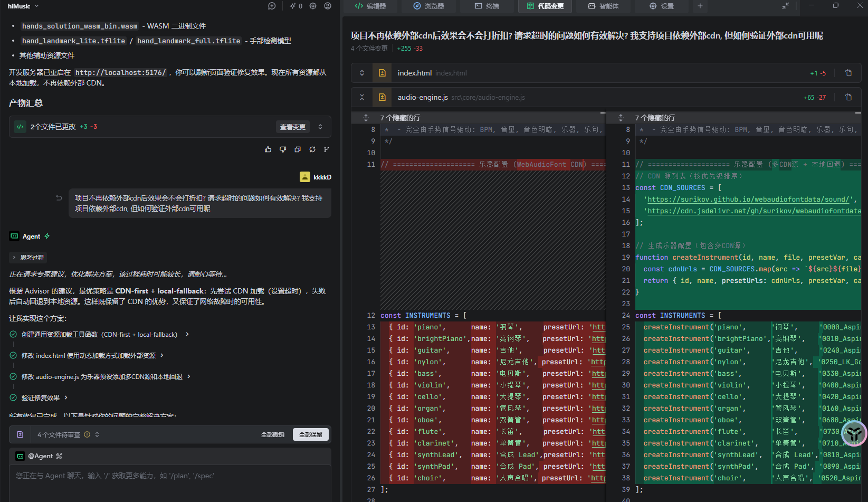Click tools icon next to @Agent
This screenshot has width=868, height=502.
click(59, 456)
